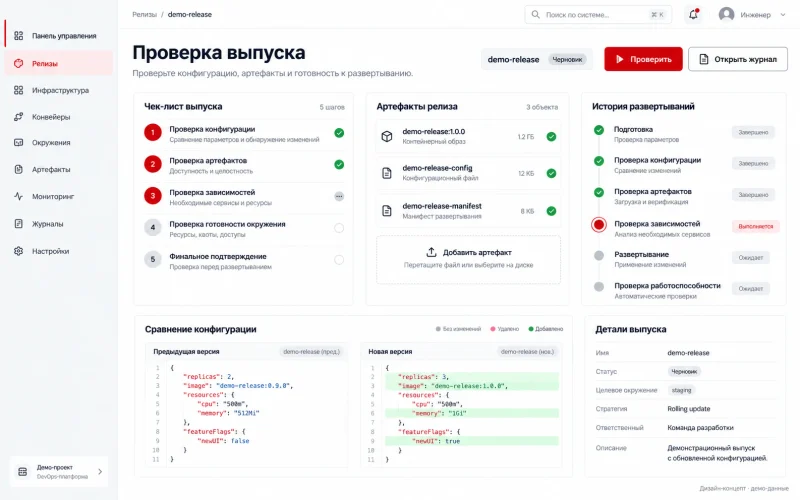The image size is (800, 500).
Task: Click the 3 объекта counter in artifacts
Action: point(542,107)
